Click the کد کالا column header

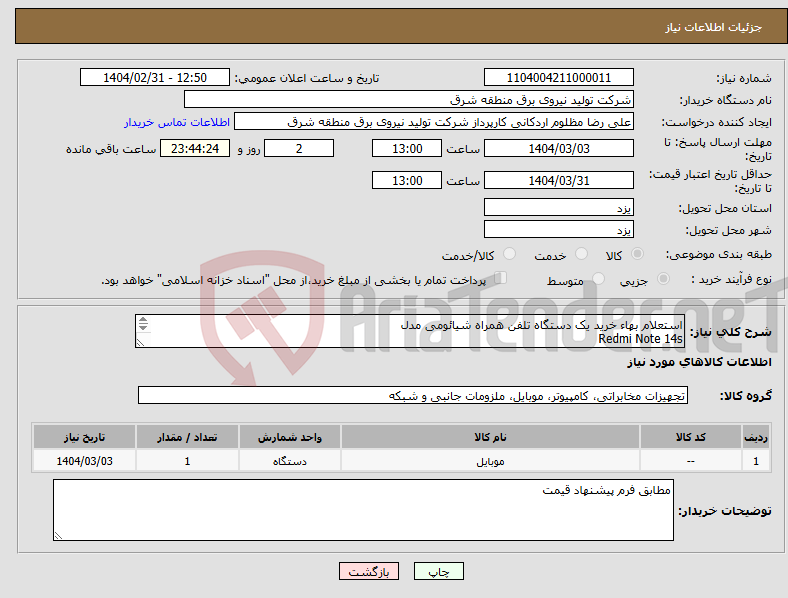[x=691, y=437]
